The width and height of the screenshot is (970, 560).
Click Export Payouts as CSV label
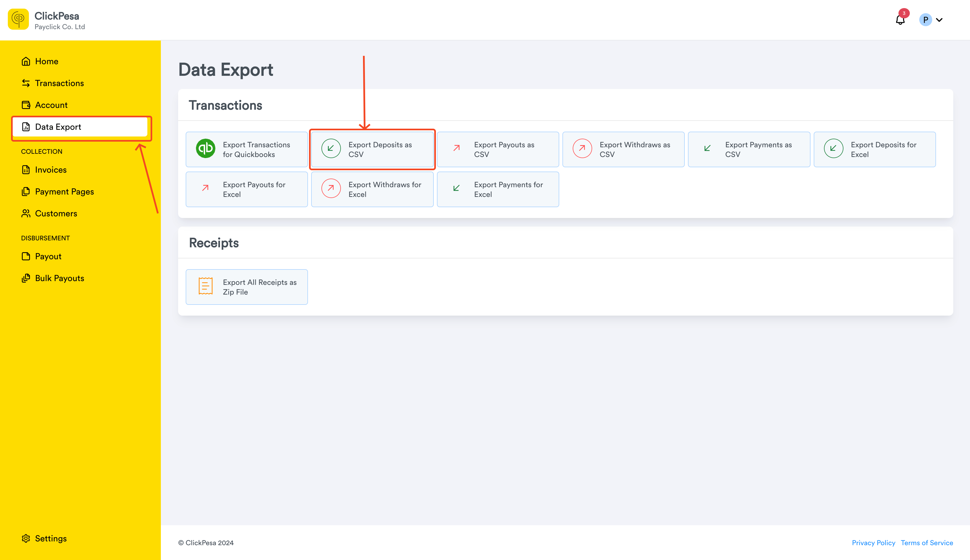click(x=504, y=150)
